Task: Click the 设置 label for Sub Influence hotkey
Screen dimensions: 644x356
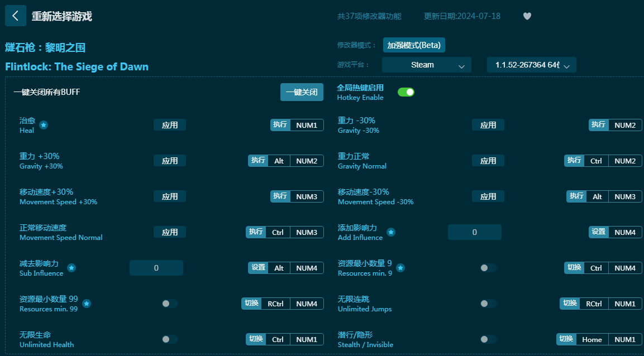Action: 259,267
